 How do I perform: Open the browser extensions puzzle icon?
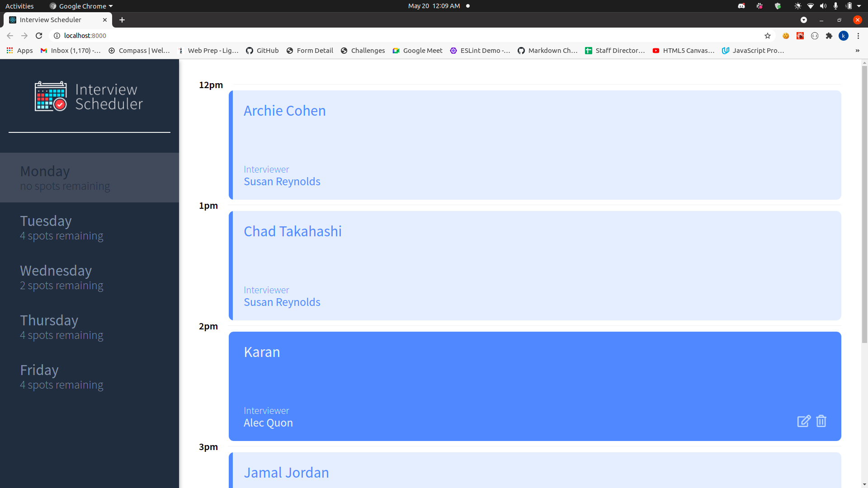tap(830, 36)
